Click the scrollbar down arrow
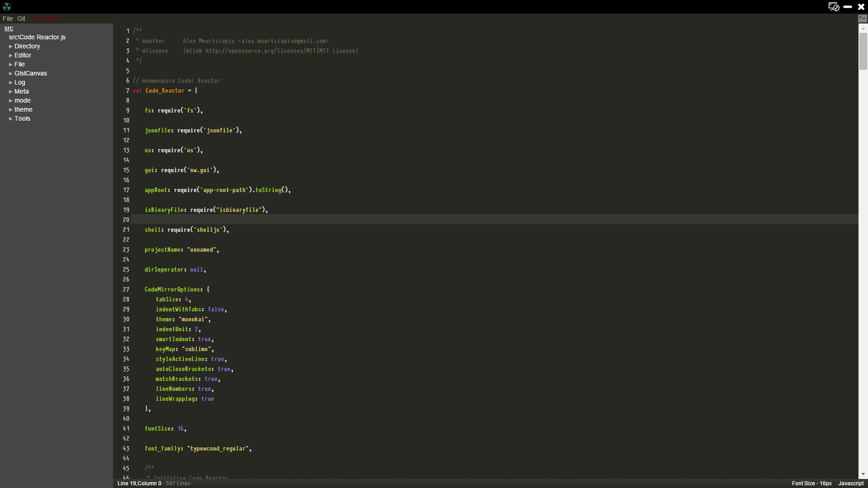The height and width of the screenshot is (488, 868). 863,474
